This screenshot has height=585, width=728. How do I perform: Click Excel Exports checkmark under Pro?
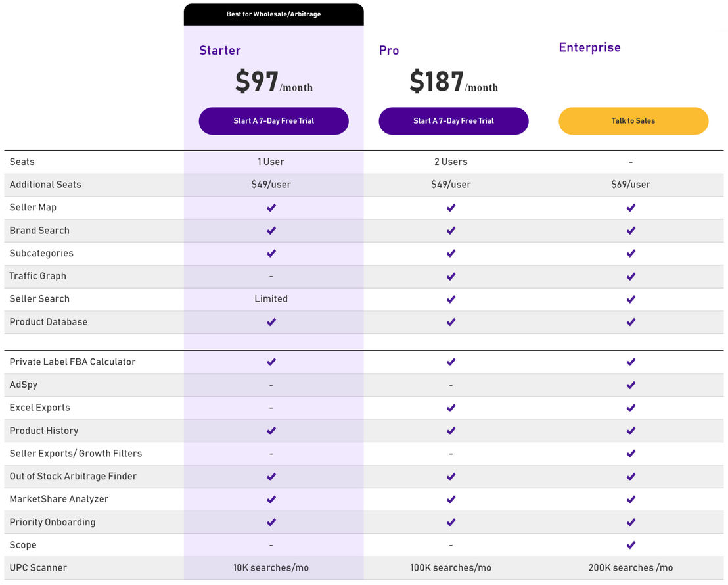point(451,408)
